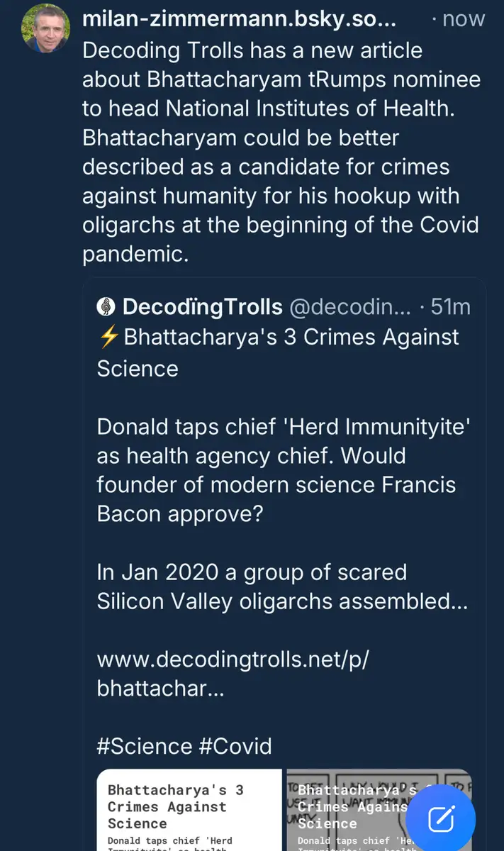Tap the lightning bolt emoji before the quoted headline
This screenshot has width=504, height=851.
pos(108,337)
